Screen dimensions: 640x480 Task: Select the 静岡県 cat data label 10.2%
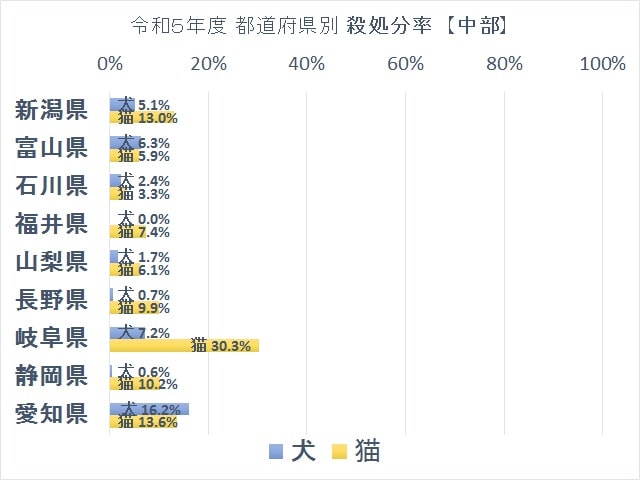(158, 384)
